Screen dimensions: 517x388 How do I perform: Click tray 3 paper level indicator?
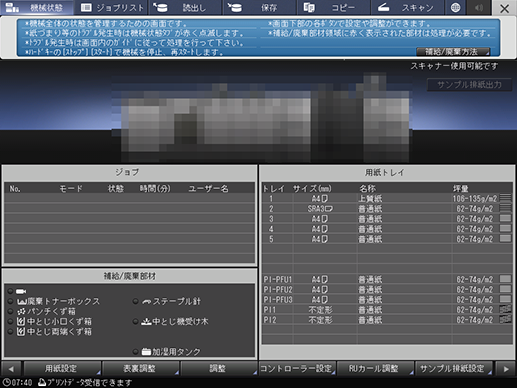pyautogui.click(x=506, y=218)
